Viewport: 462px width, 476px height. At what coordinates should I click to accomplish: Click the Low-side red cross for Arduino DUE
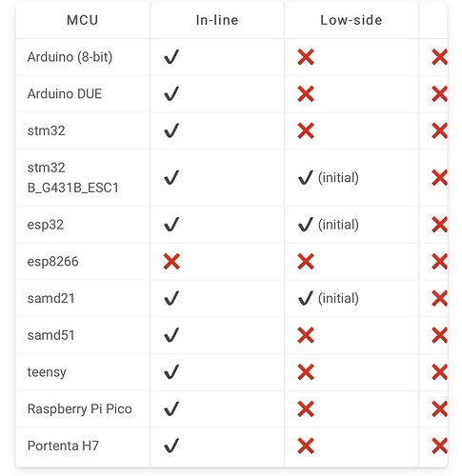(x=306, y=94)
